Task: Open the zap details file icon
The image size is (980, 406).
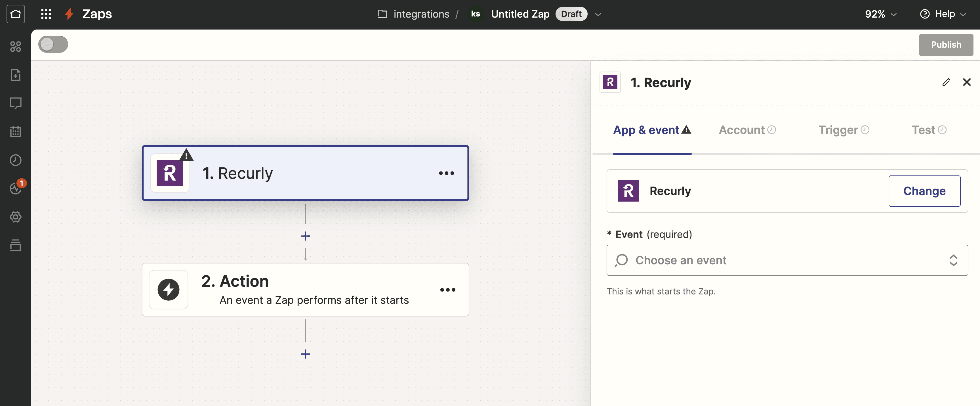Action: click(16, 75)
